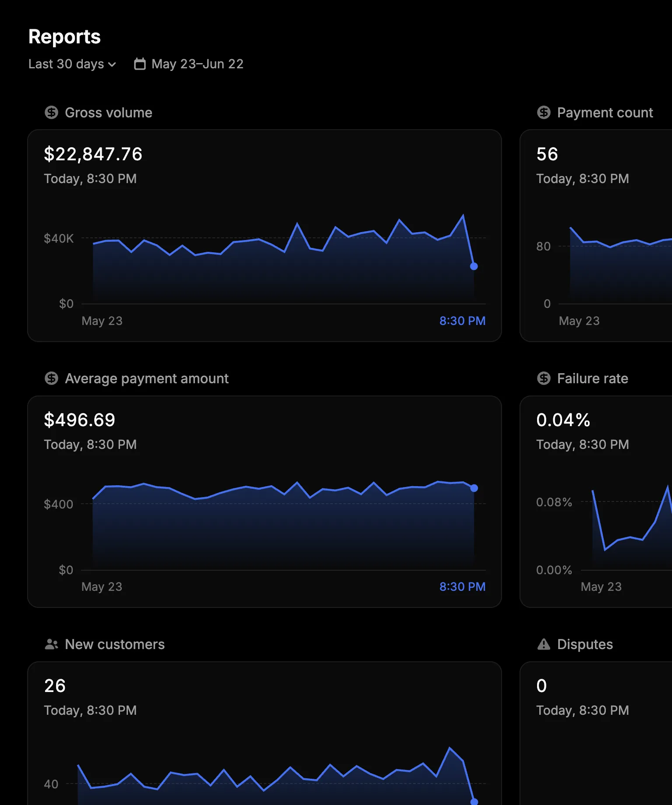This screenshot has height=805, width=672.
Task: Select the Average payment amount chart end point
Action: [474, 488]
